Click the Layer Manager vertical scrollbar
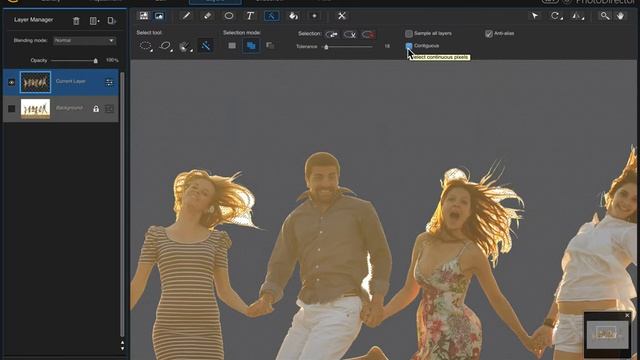Image resolution: width=640 pixels, height=360 pixels. 122,204
